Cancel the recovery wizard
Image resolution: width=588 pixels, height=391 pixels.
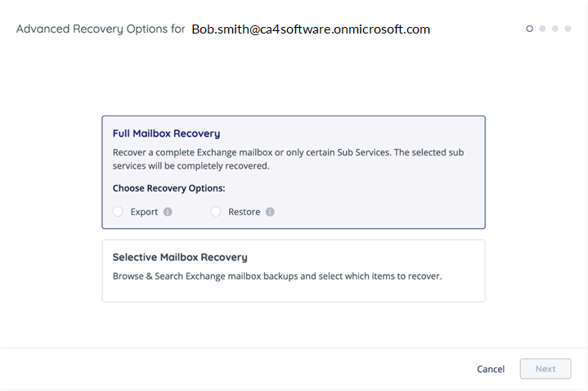[x=491, y=369]
